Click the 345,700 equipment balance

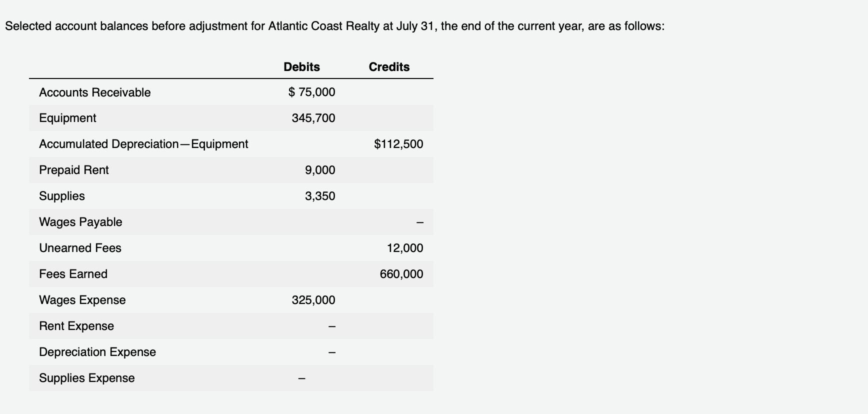[313, 118]
